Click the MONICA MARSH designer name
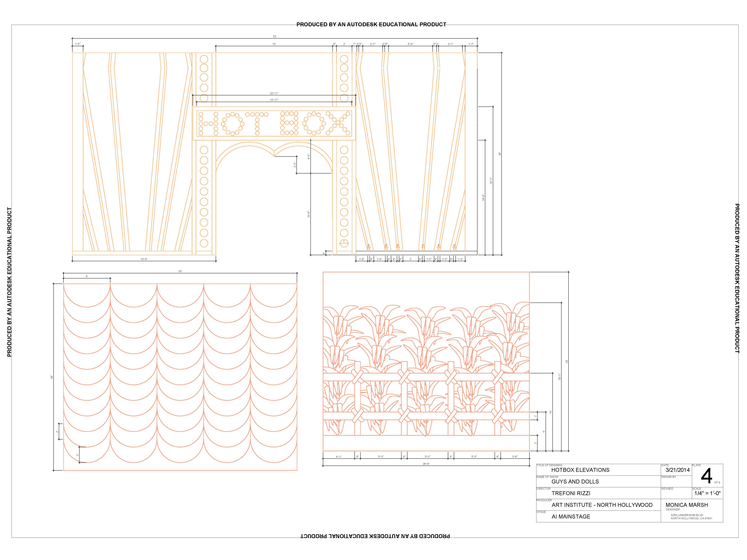The width and height of the screenshot is (747, 560). [x=687, y=505]
